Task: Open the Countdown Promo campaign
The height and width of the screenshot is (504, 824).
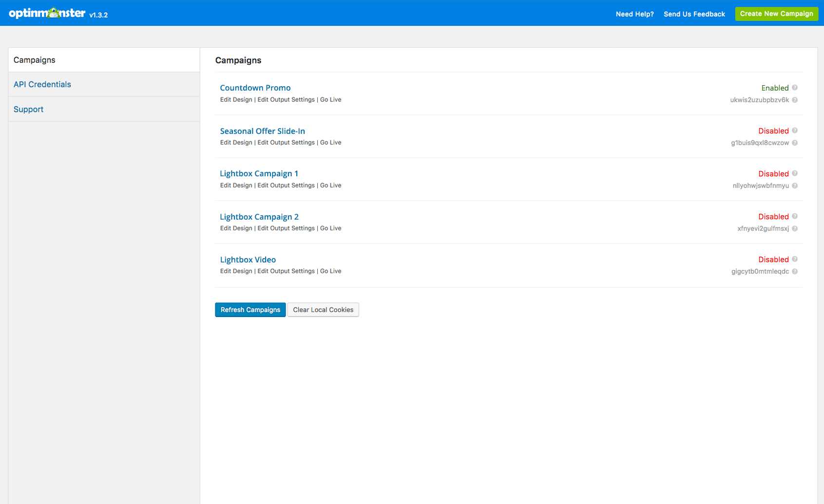Action: (255, 88)
